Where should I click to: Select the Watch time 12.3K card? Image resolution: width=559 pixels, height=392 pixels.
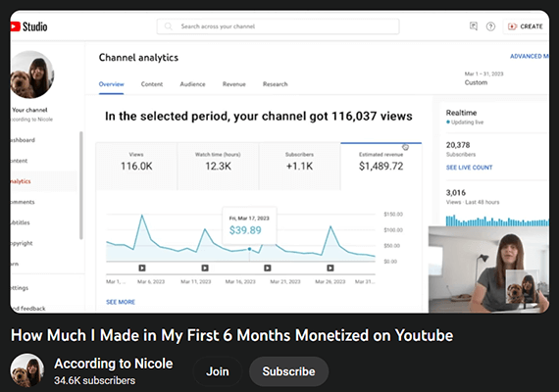[x=218, y=167]
